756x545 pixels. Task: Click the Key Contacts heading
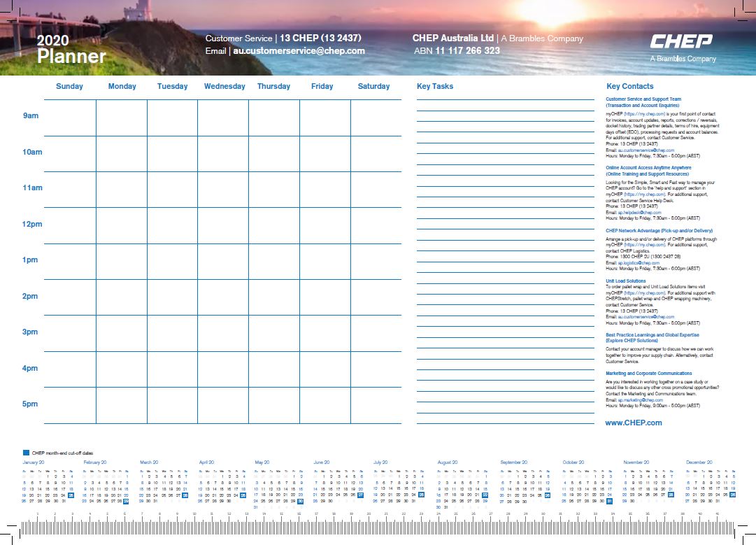tap(629, 87)
